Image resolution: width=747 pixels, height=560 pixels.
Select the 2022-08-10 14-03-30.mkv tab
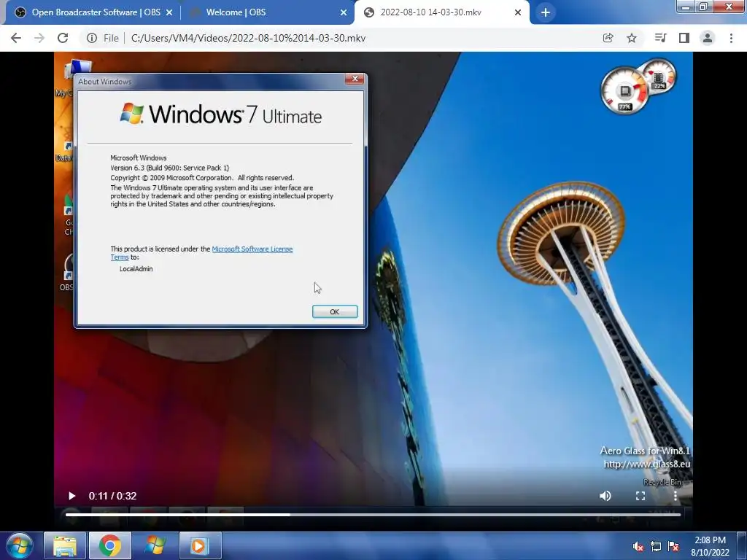(x=441, y=12)
